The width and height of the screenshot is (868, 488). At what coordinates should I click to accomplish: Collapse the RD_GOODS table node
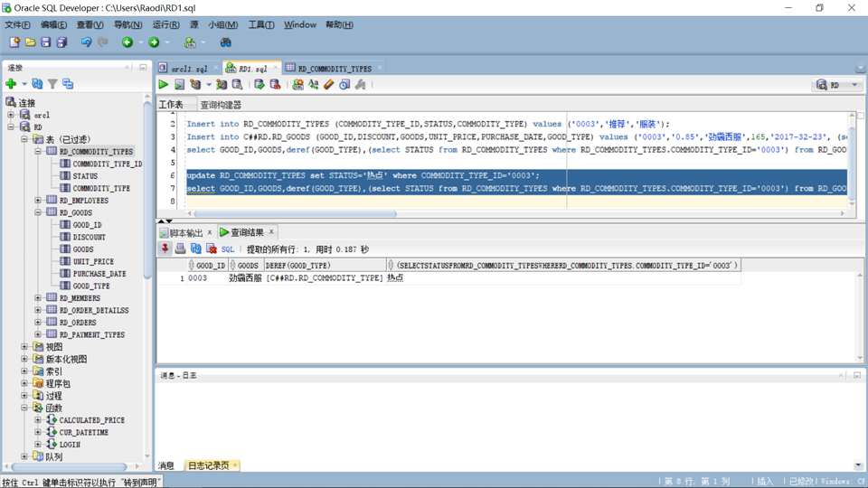[x=38, y=212]
